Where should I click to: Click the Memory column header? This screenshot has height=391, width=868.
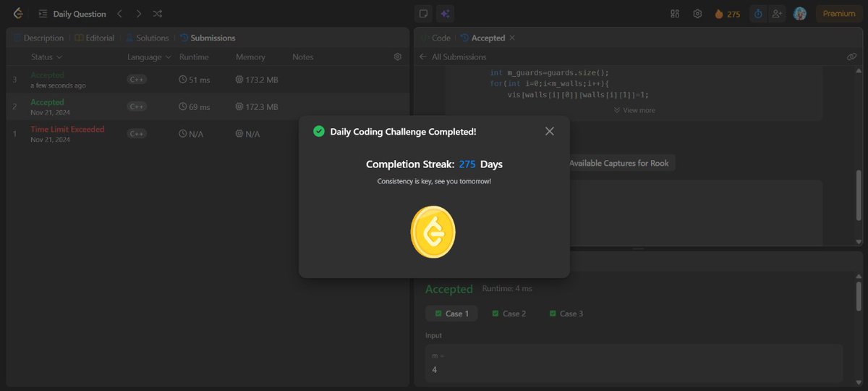pyautogui.click(x=250, y=56)
